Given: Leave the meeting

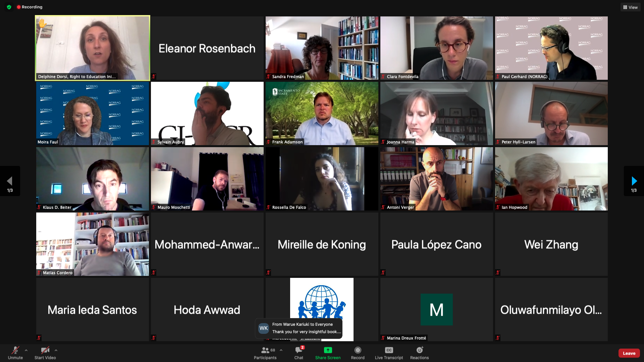Looking at the screenshot, I should click(x=629, y=353).
